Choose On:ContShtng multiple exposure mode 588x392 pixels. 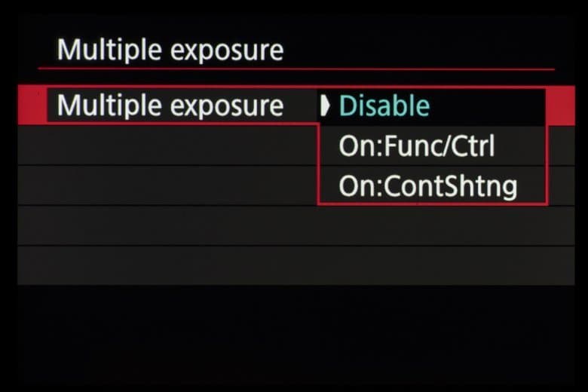coord(428,186)
